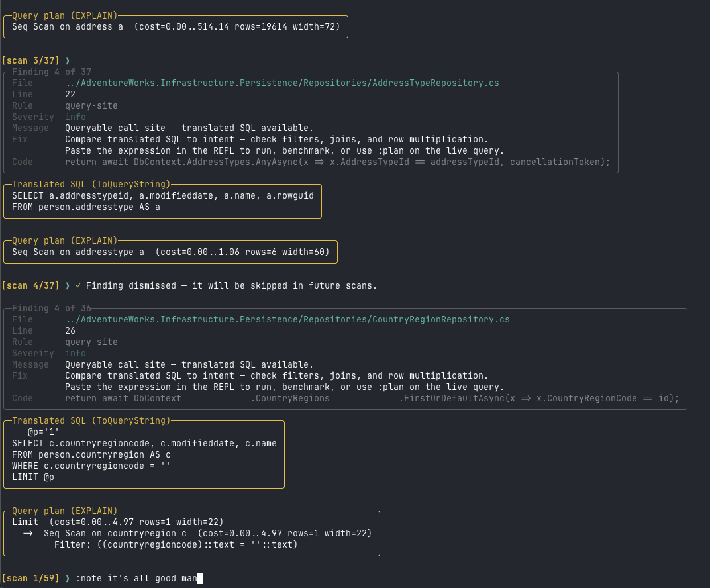Click 'Limit (cost=0.00..4.97' plan line
710x588 pixels.
pyautogui.click(x=118, y=522)
